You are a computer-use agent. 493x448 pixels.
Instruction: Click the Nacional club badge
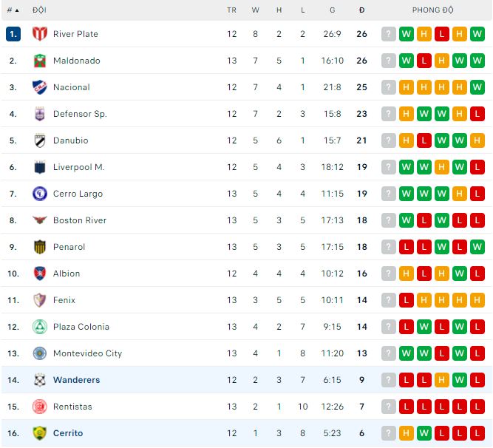pyautogui.click(x=39, y=87)
